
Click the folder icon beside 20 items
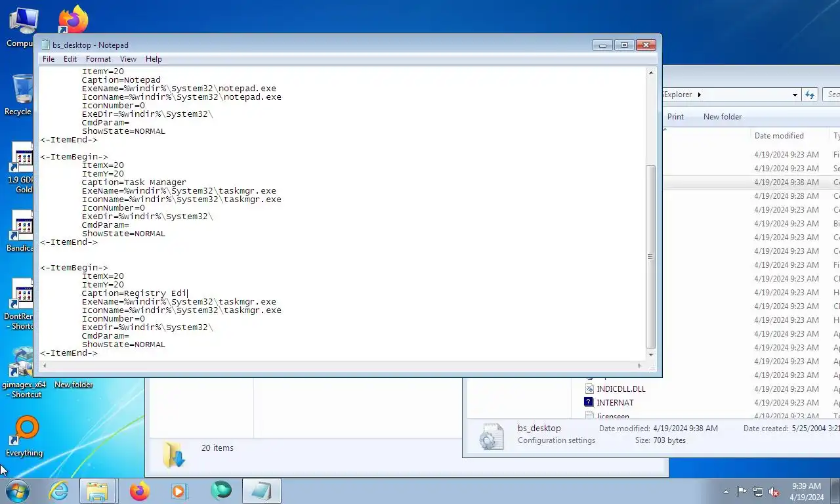[x=174, y=454]
